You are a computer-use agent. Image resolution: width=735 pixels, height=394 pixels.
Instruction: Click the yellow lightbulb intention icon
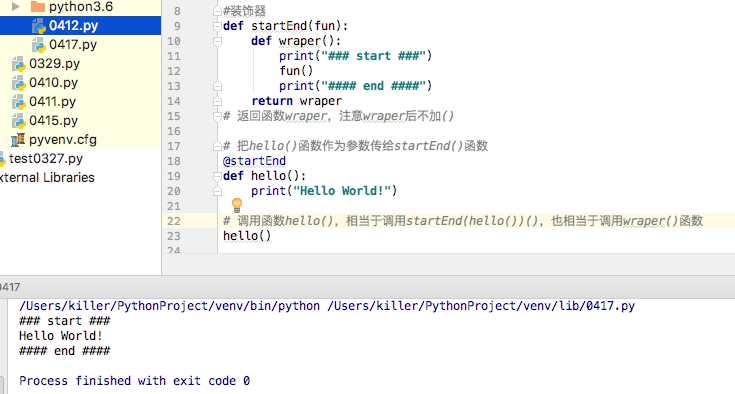tap(237, 205)
